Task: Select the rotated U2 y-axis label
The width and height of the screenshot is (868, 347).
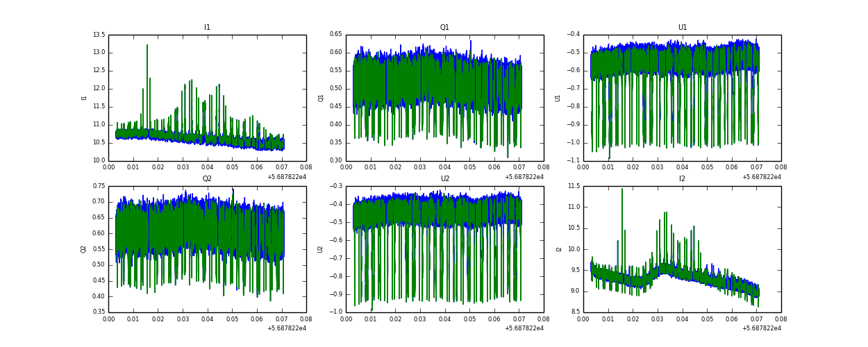Action: click(320, 249)
